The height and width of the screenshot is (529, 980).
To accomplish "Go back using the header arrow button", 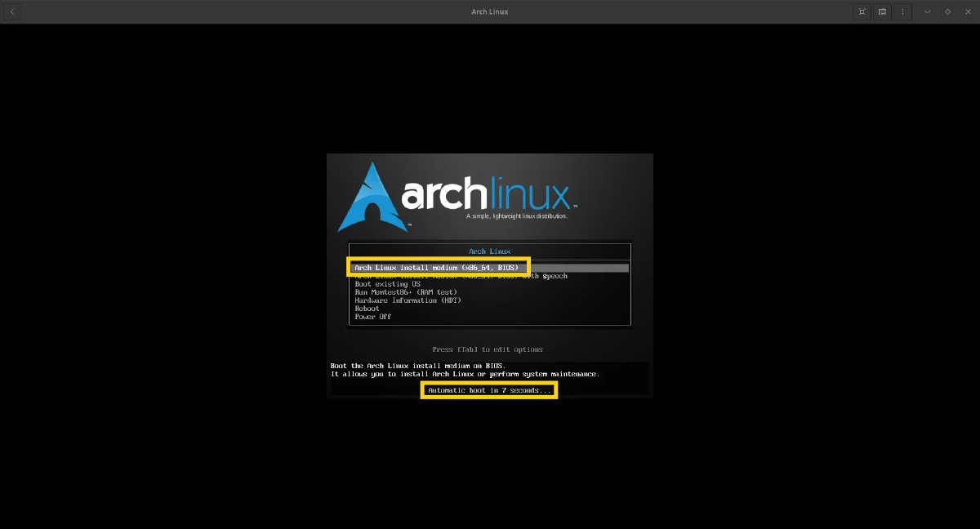I will point(12,11).
